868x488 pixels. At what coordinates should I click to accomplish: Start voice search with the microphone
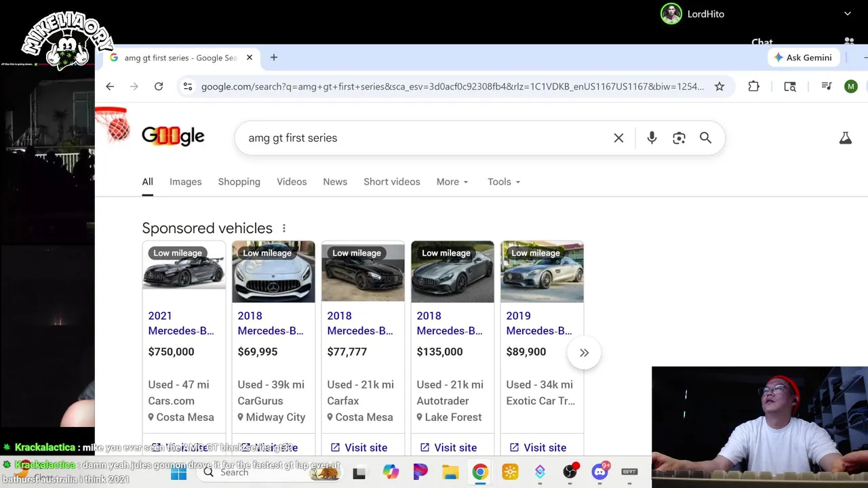coord(652,138)
